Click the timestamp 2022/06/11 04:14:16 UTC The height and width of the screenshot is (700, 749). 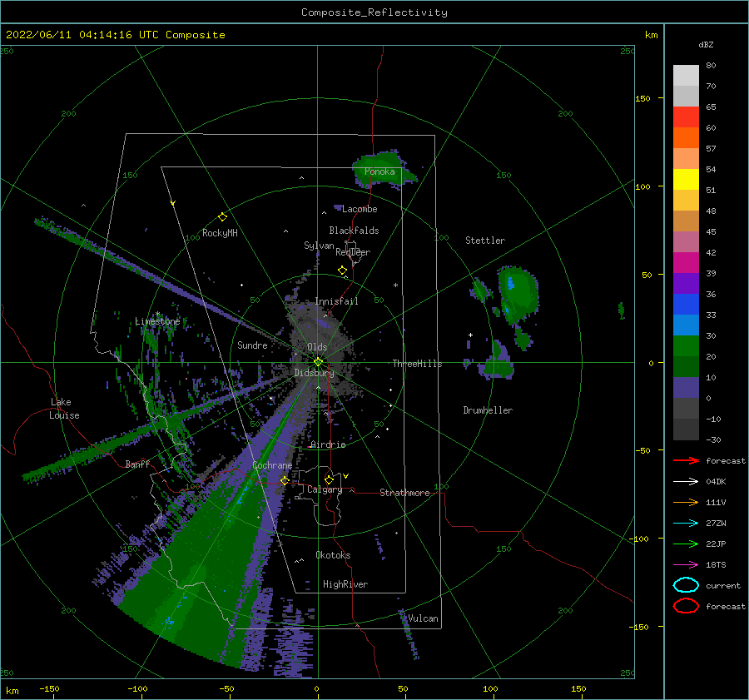pyautogui.click(x=82, y=35)
